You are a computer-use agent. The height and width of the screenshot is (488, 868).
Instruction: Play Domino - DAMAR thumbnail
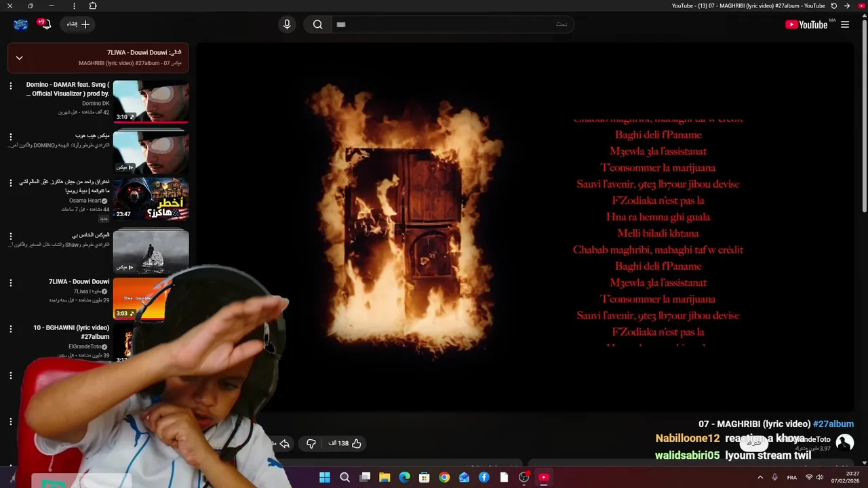pyautogui.click(x=151, y=102)
